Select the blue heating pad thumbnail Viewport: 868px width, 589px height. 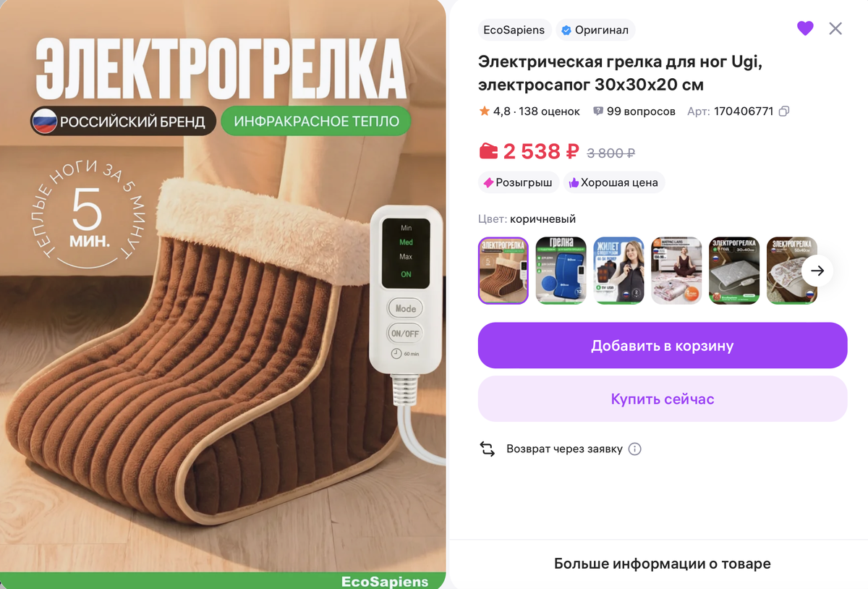click(561, 271)
